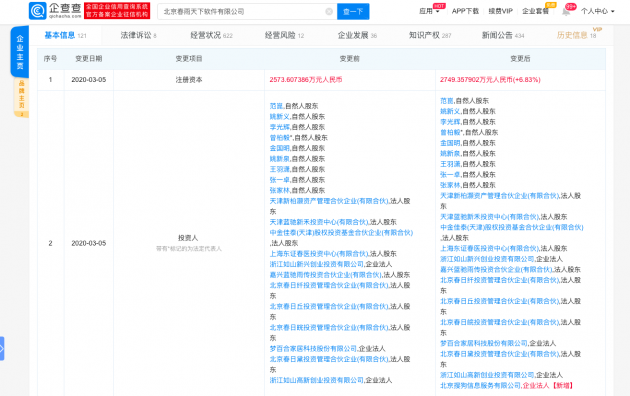Open the 个人中心 dropdown

coord(597,11)
